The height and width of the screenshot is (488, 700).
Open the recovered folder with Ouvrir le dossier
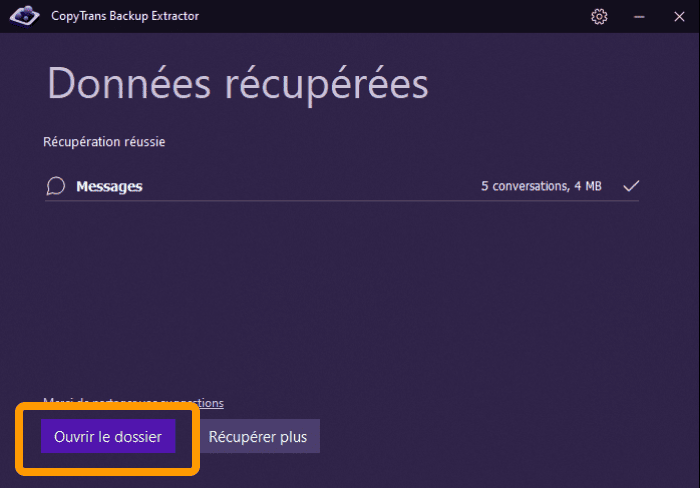(x=108, y=436)
